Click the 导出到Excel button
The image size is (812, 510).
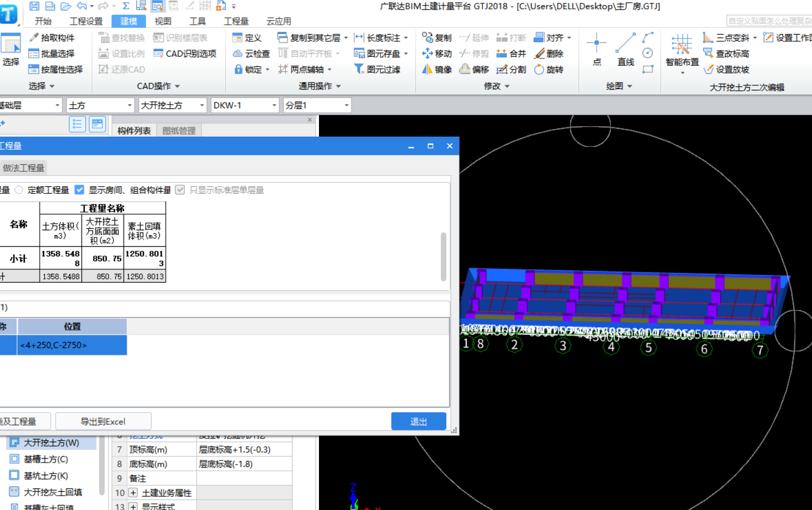pyautogui.click(x=103, y=421)
